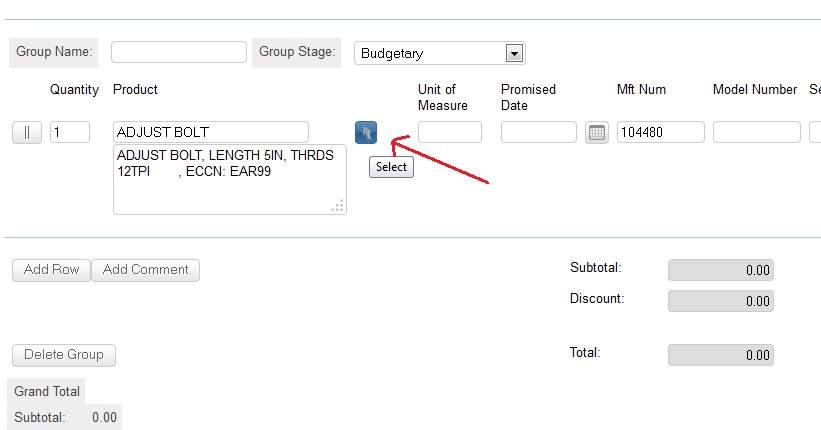This screenshot has height=430, width=821.
Task: Click the Promised Date text field
Action: 539,132
